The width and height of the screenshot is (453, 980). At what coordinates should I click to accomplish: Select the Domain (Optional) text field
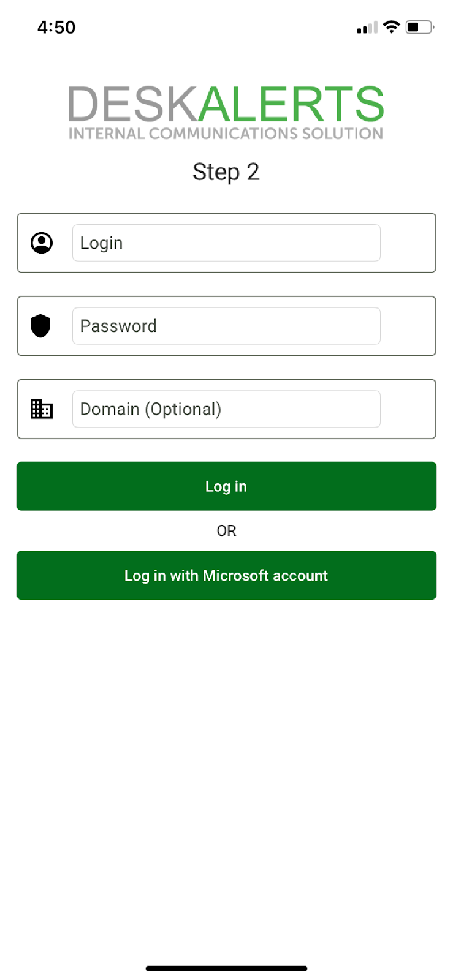[x=226, y=409]
